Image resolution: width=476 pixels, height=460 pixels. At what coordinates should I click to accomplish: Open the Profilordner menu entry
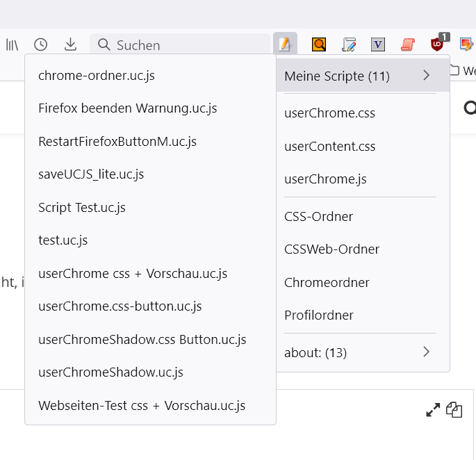[319, 315]
